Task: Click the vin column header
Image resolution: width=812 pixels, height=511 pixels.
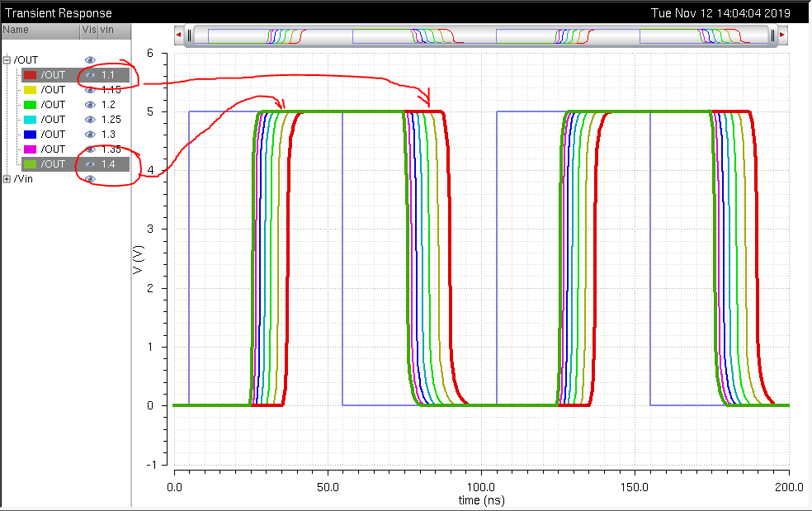Action: 107,30
